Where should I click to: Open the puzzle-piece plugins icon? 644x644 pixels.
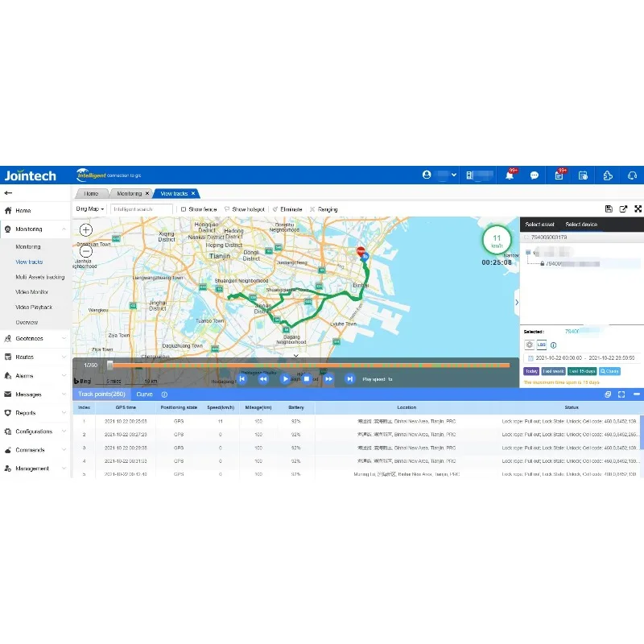[608, 175]
